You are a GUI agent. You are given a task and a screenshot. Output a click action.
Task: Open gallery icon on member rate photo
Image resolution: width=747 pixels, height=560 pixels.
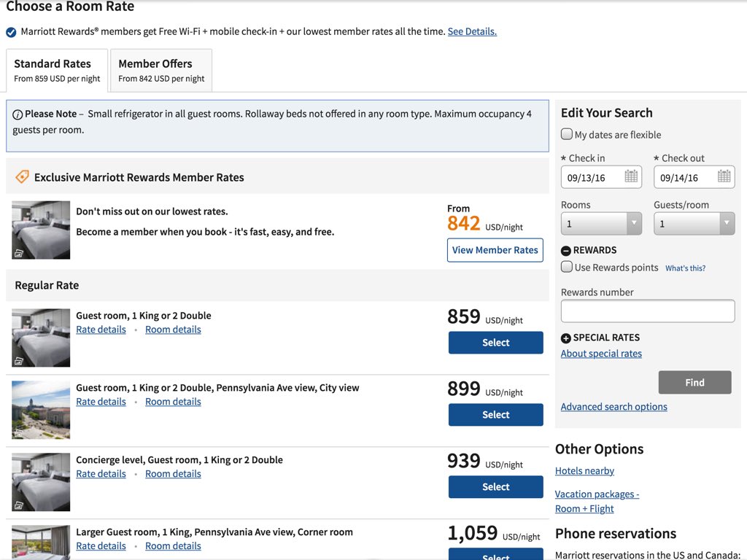[18, 253]
